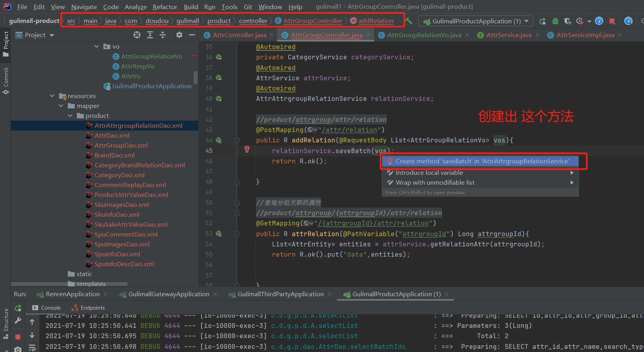This screenshot has width=644, height=352.
Task: Rerun the application in the Run panel
Action: [x=18, y=308]
